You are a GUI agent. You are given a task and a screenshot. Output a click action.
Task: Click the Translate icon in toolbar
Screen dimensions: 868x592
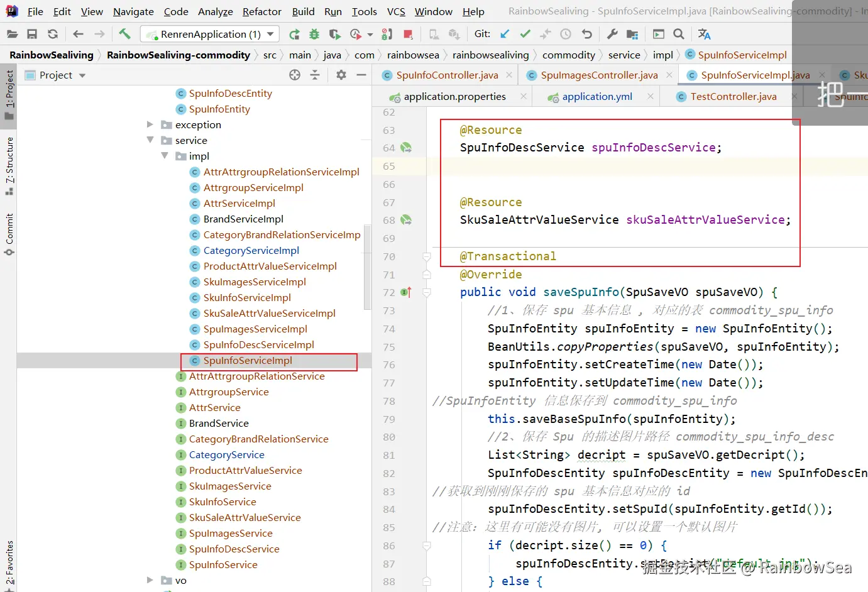[704, 34]
